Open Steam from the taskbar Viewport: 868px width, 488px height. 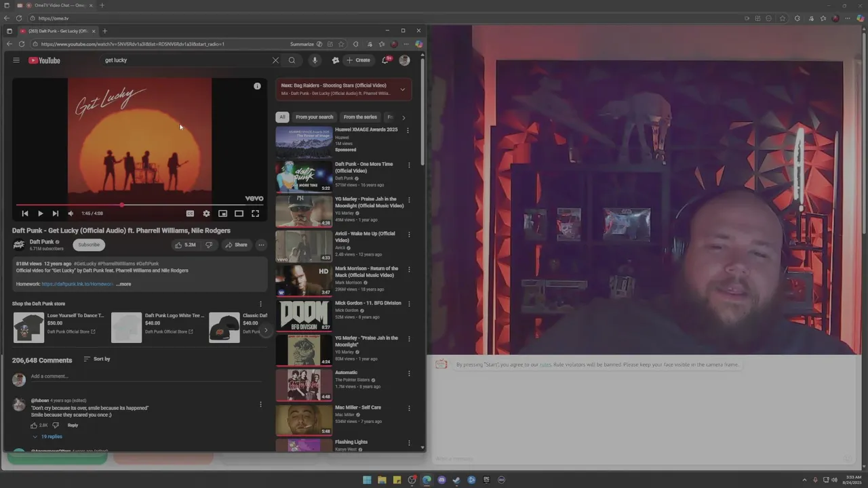(x=456, y=480)
